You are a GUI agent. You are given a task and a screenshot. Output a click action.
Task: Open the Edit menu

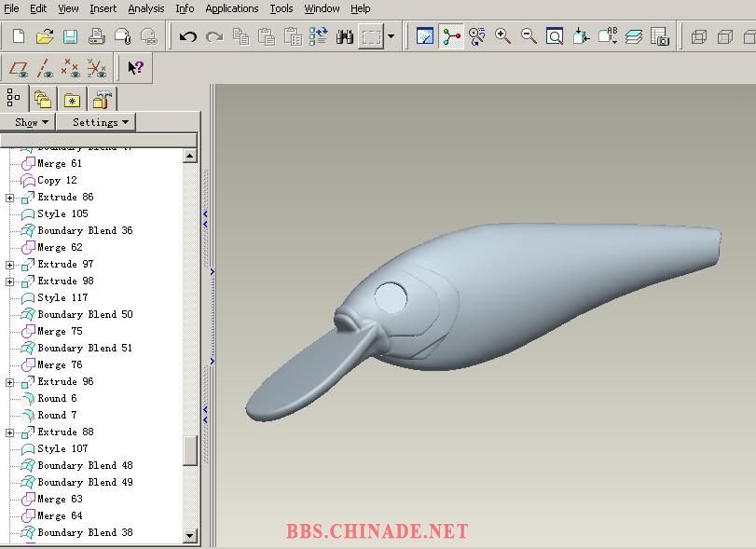pyautogui.click(x=38, y=8)
